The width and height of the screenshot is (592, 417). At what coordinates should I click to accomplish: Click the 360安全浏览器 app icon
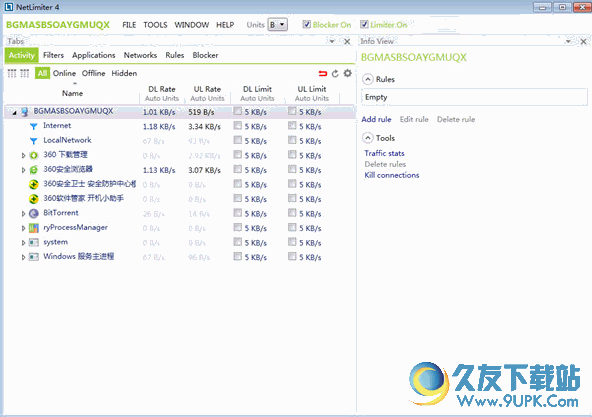[x=34, y=170]
